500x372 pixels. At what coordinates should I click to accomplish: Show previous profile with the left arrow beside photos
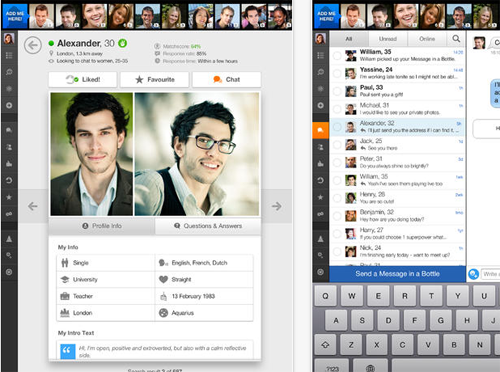click(33, 206)
